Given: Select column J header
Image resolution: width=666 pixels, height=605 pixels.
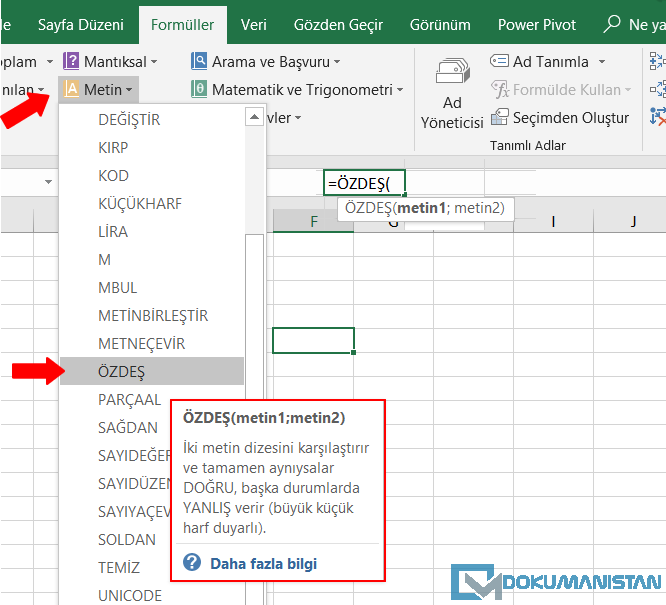Looking at the screenshot, I should click(633, 221).
